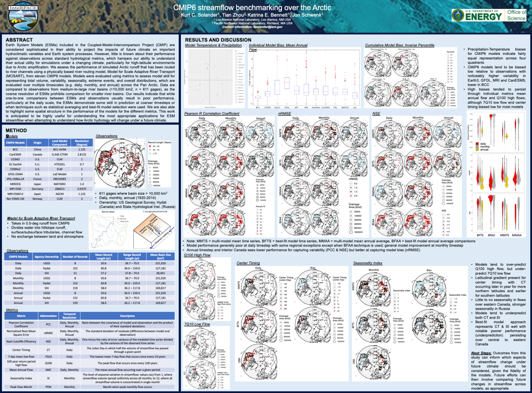Select the GFDL-ESM4 model row
Image resolution: width=532 pixels, height=393 pixels.
click(49, 174)
